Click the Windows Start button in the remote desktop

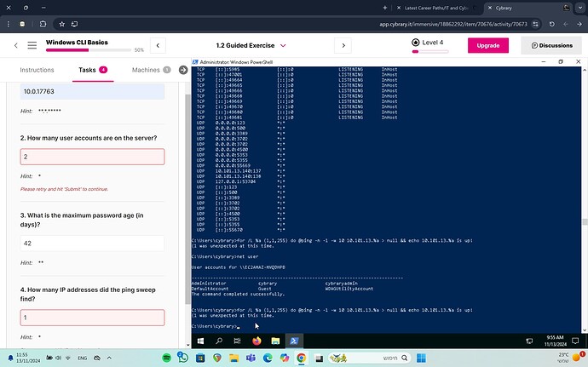[201, 341]
